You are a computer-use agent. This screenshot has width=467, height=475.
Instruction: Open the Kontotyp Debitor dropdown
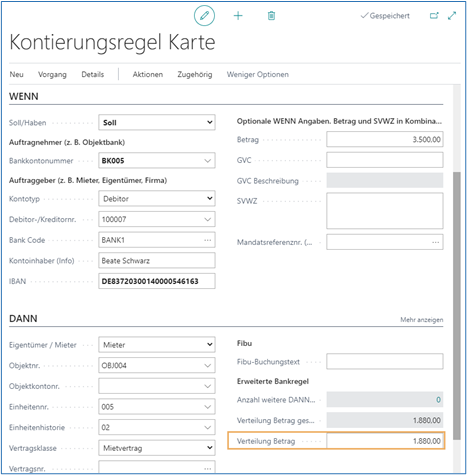pyautogui.click(x=157, y=199)
